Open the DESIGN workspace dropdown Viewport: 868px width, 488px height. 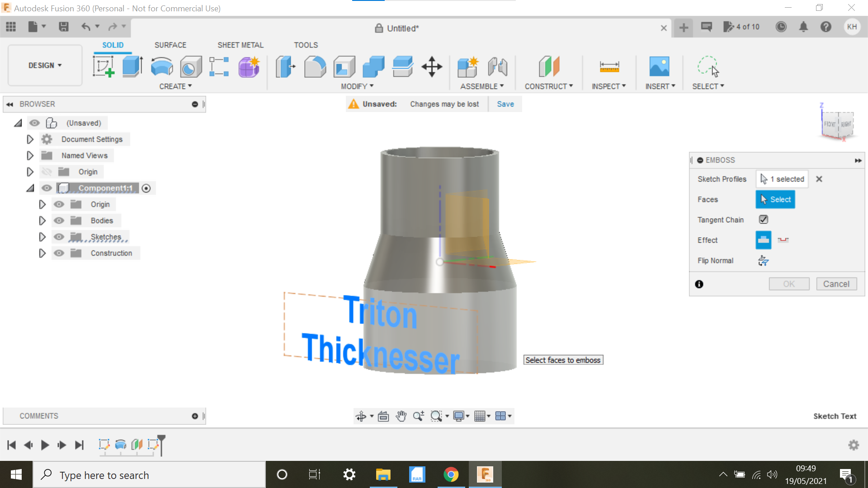(x=45, y=66)
